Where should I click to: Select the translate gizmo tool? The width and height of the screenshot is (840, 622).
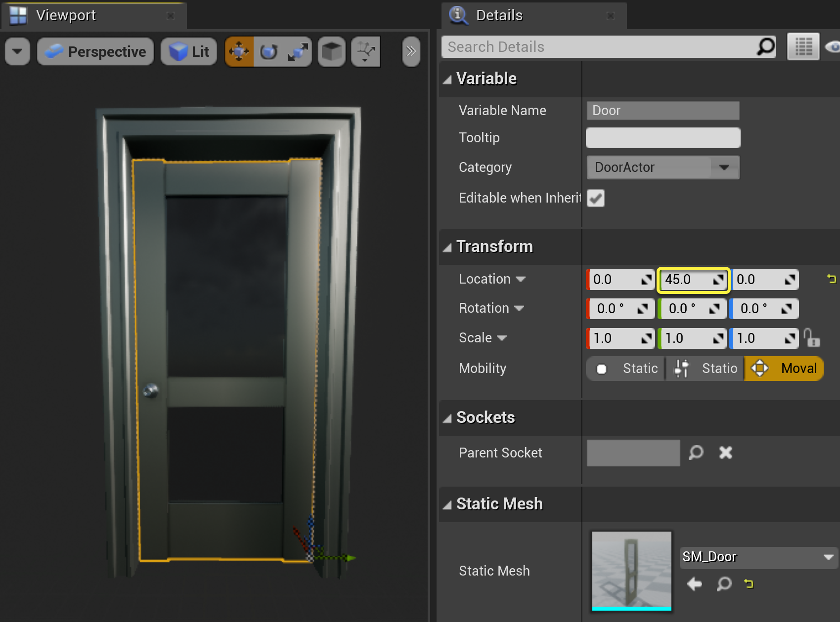click(239, 51)
